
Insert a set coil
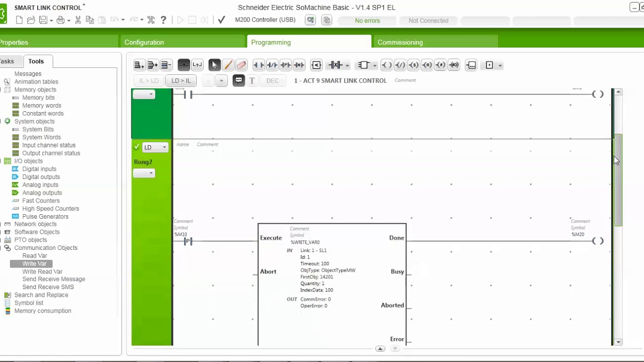click(414, 65)
